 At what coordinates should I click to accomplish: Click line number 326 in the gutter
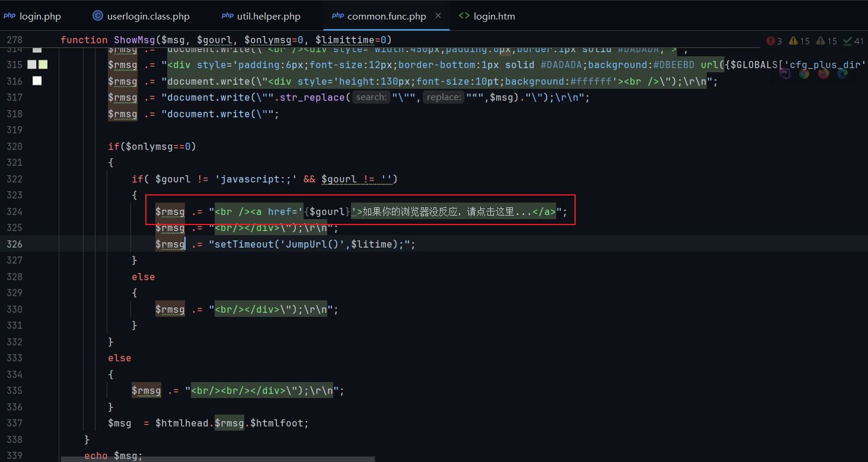tap(14, 244)
